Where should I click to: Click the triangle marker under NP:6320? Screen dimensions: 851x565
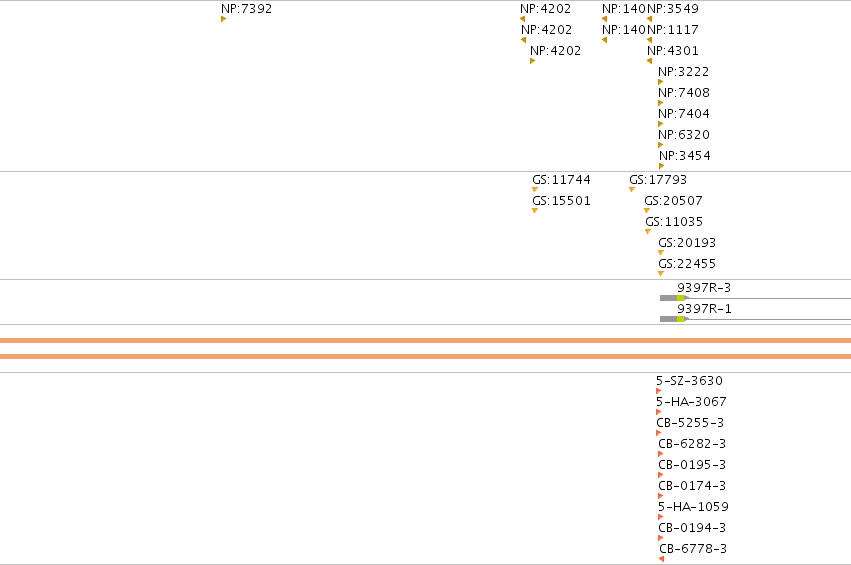click(x=661, y=145)
